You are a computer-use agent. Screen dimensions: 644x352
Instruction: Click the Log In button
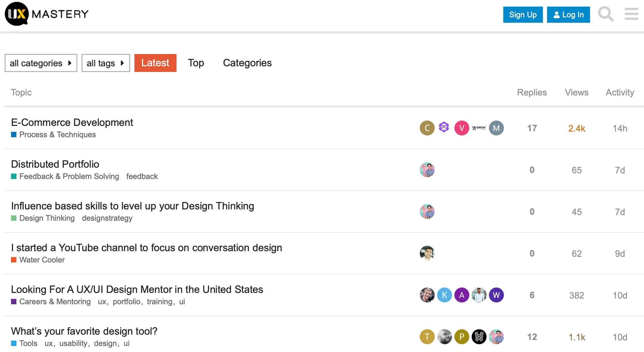click(568, 14)
